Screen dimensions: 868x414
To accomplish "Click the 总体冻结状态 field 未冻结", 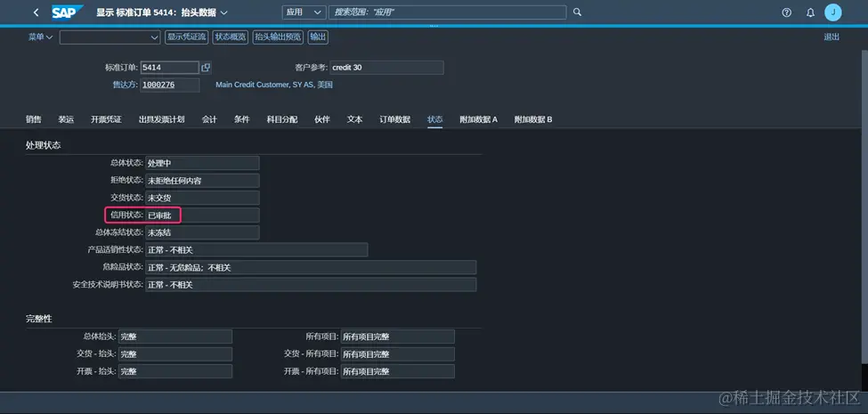I will (x=202, y=232).
